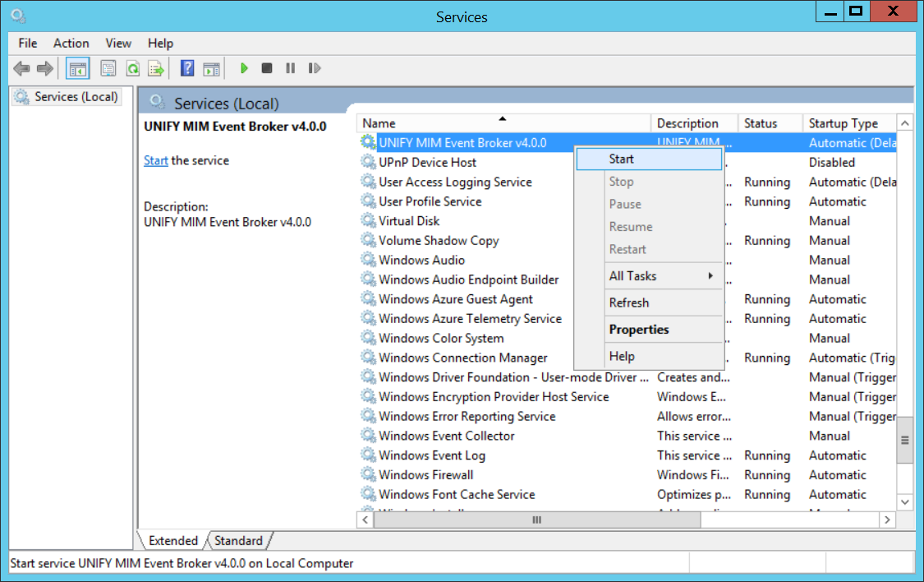Click gear icon beside Windows Audio

[368, 259]
